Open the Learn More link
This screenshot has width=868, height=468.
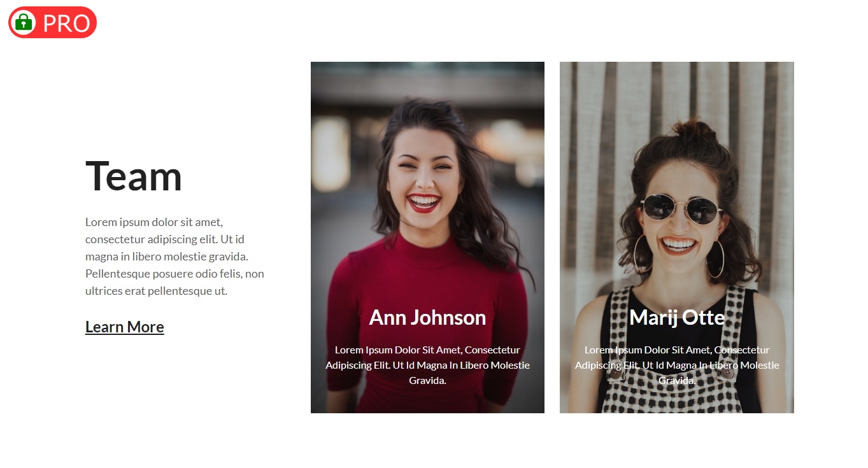[x=125, y=327]
